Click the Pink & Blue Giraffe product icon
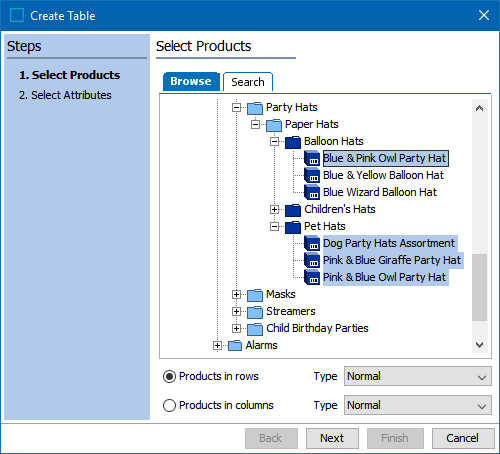The width and height of the screenshot is (500, 454). coord(312,261)
